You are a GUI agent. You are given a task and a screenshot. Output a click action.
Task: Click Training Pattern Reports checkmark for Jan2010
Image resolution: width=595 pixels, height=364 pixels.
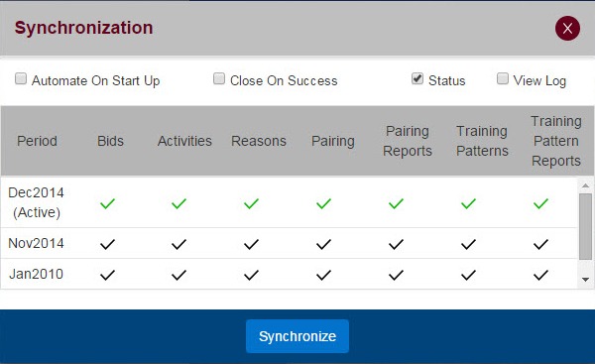(x=540, y=275)
